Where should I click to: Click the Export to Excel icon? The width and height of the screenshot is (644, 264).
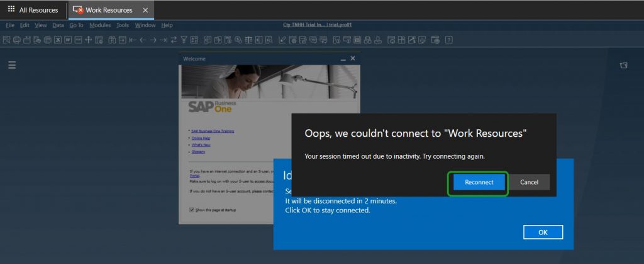coord(58,40)
